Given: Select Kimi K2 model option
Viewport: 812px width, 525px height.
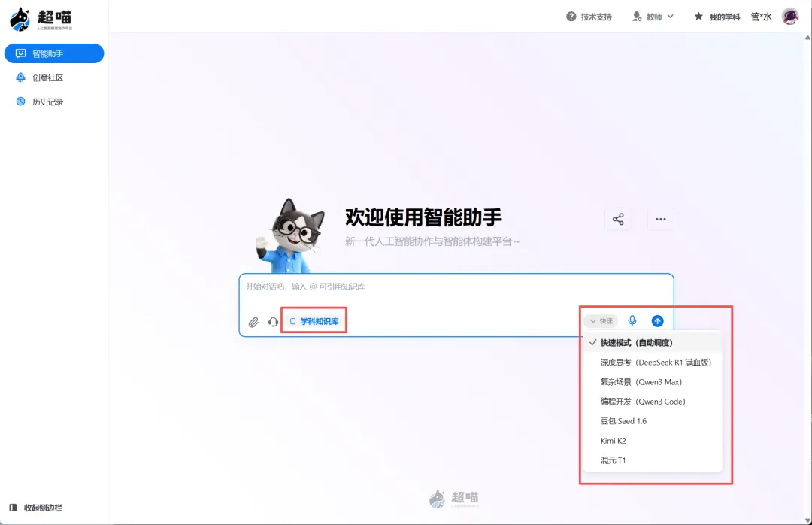Looking at the screenshot, I should [x=653, y=441].
